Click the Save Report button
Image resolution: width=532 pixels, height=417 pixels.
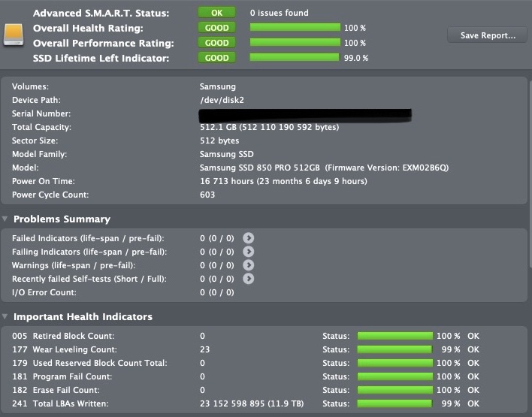(x=488, y=35)
